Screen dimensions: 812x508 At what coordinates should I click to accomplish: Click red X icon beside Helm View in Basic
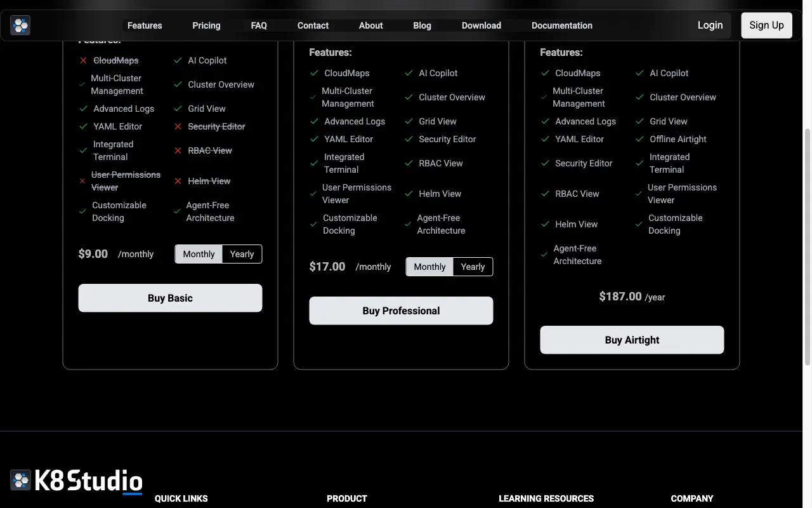click(178, 181)
